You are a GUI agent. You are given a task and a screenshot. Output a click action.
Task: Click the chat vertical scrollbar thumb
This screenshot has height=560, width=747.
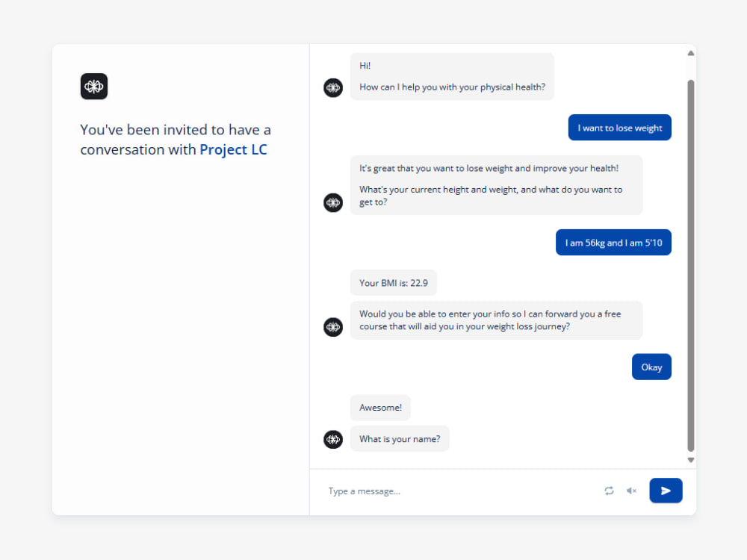[691, 265]
